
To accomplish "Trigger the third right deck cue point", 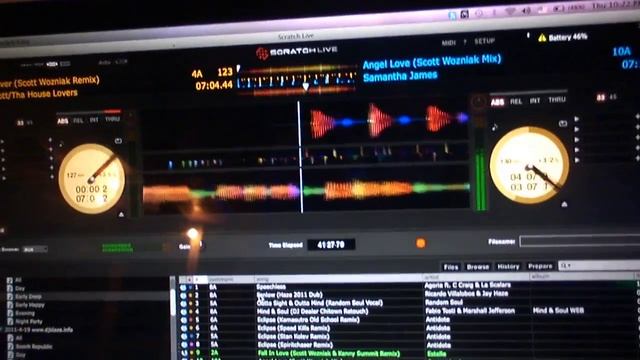I will [x=577, y=140].
